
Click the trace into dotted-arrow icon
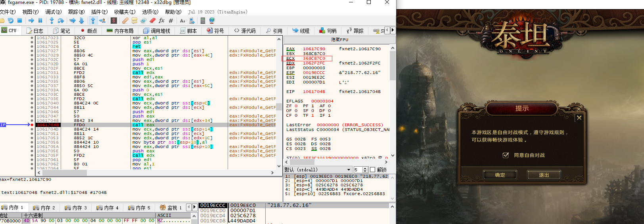coord(72,21)
